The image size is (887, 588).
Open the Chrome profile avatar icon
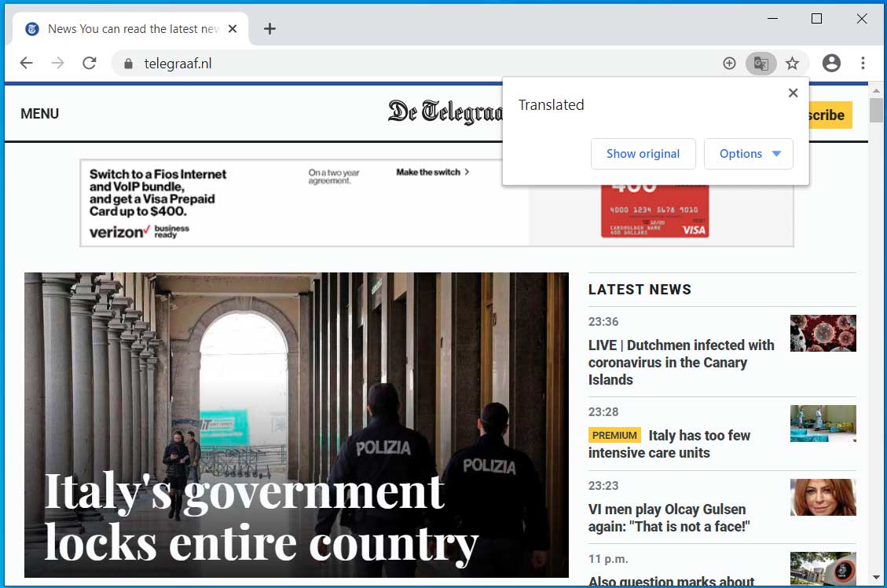click(831, 64)
